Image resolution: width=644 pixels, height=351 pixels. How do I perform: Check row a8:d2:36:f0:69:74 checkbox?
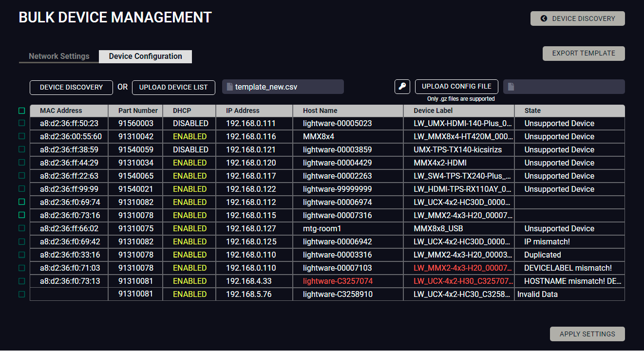pyautogui.click(x=21, y=202)
